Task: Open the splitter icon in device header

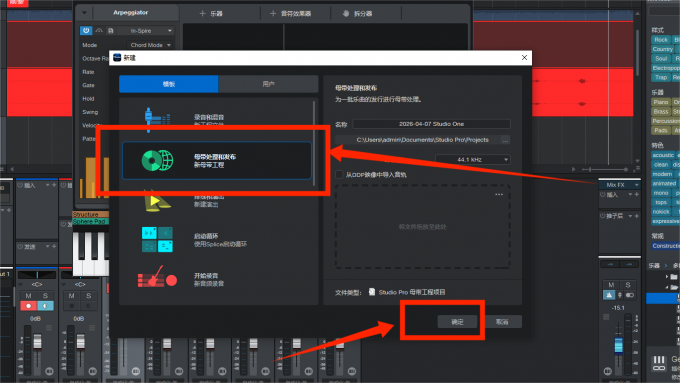Action: click(x=346, y=13)
